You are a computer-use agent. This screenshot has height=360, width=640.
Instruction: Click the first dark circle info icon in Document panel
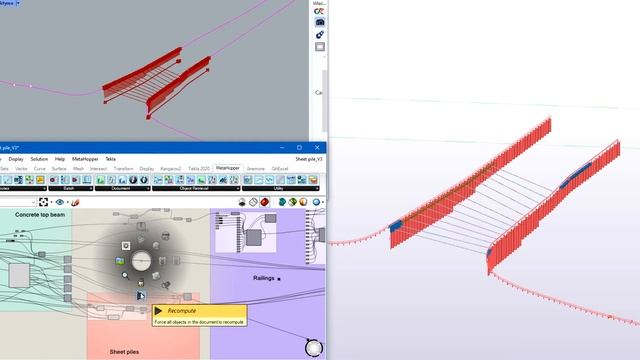(133, 180)
